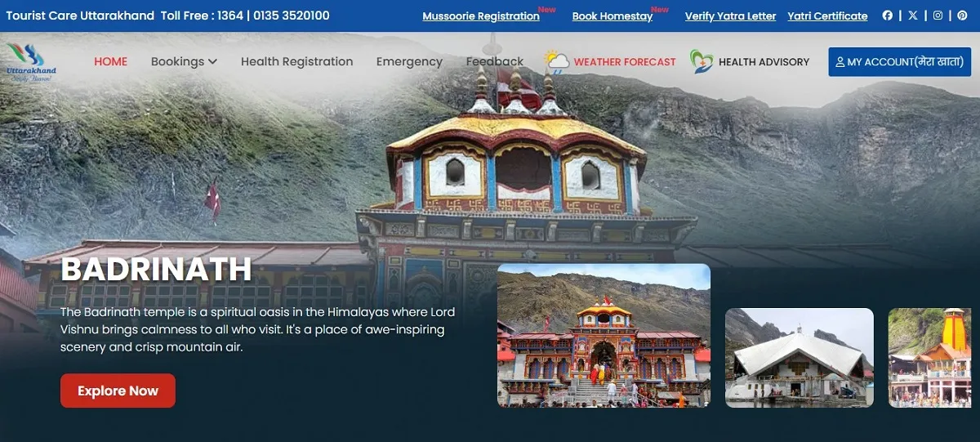Open the Yatri Certificate link
This screenshot has width=980, height=442.
click(x=827, y=16)
